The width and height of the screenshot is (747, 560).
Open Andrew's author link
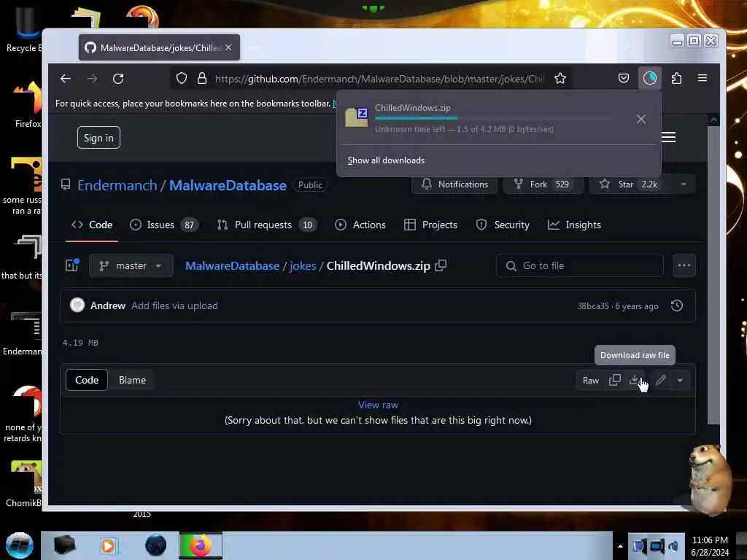click(x=108, y=306)
